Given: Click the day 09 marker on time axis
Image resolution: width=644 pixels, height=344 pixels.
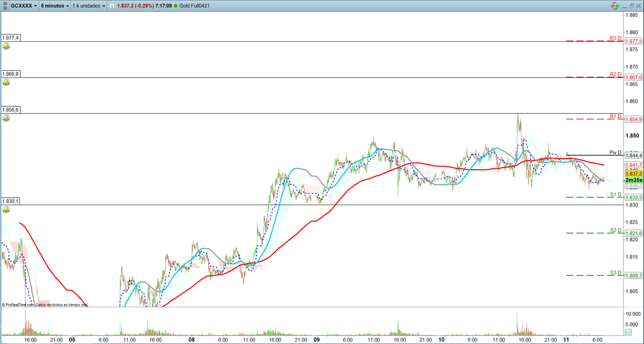Looking at the screenshot, I should coord(316,340).
